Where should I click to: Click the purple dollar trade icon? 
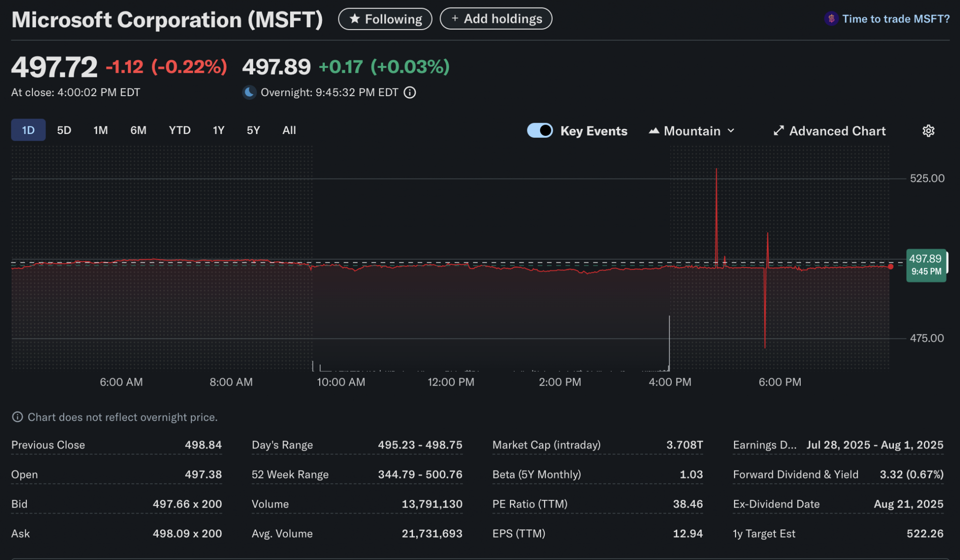tap(831, 19)
